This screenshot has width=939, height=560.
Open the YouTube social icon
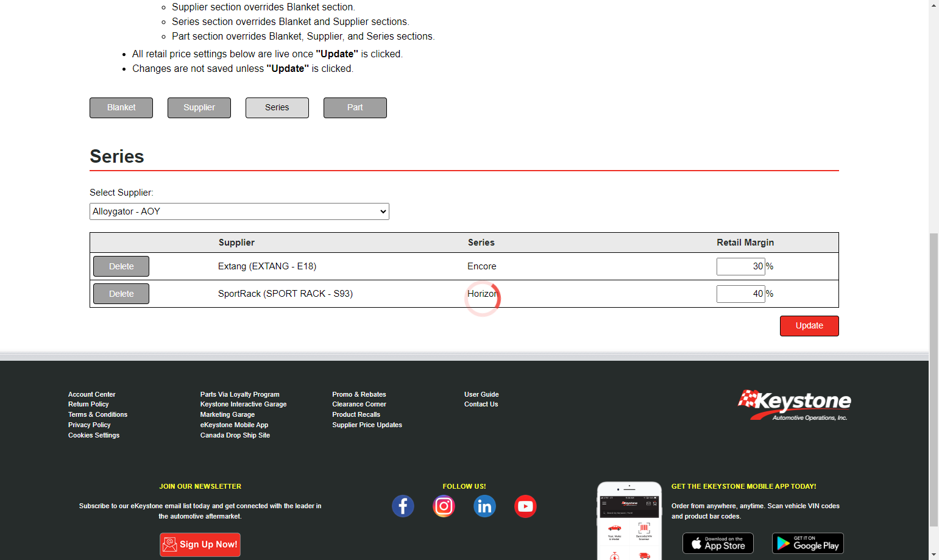coord(525,506)
